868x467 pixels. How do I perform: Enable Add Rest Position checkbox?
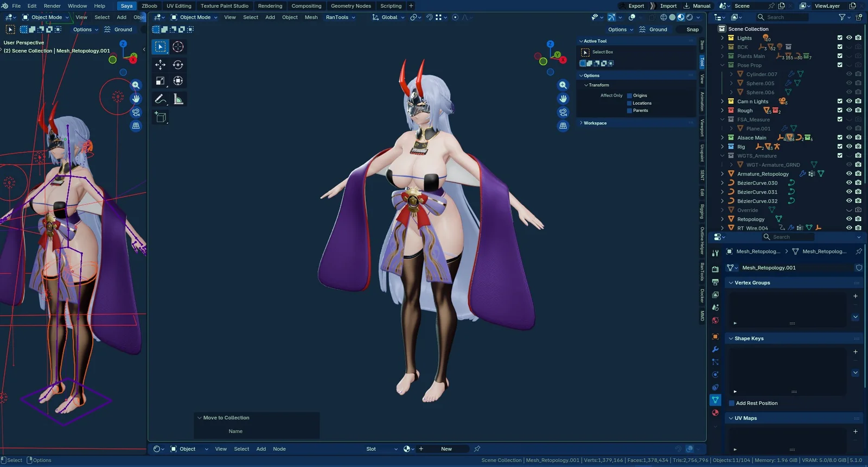tap(732, 403)
